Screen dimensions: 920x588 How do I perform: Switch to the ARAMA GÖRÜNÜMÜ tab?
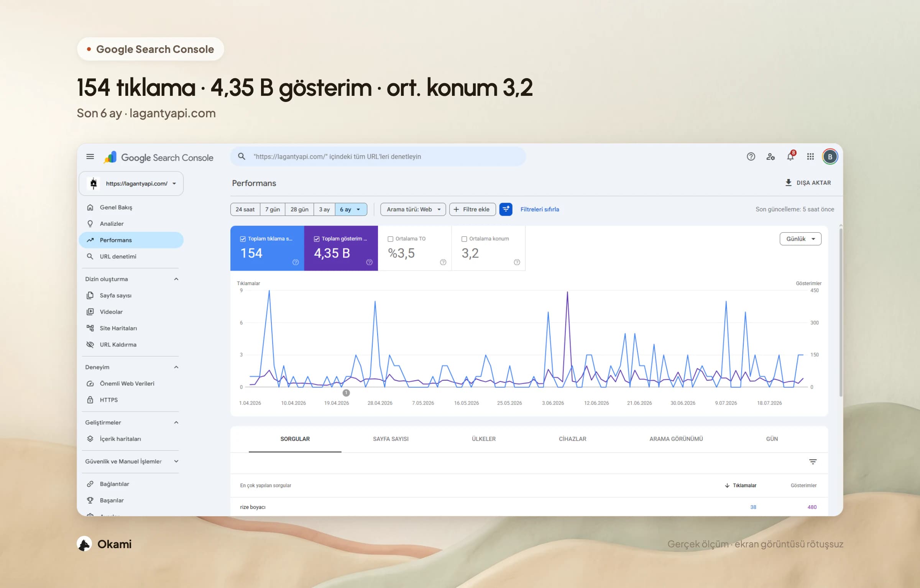click(x=676, y=439)
